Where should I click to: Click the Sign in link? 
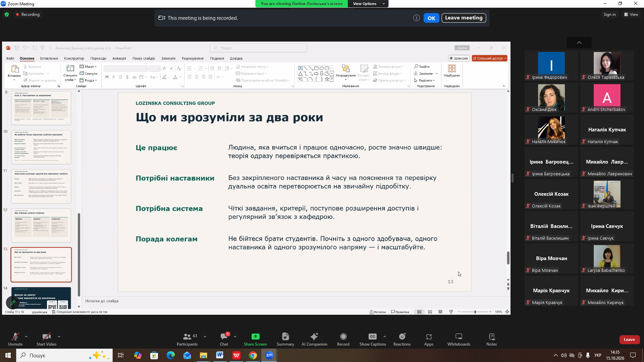point(609,14)
